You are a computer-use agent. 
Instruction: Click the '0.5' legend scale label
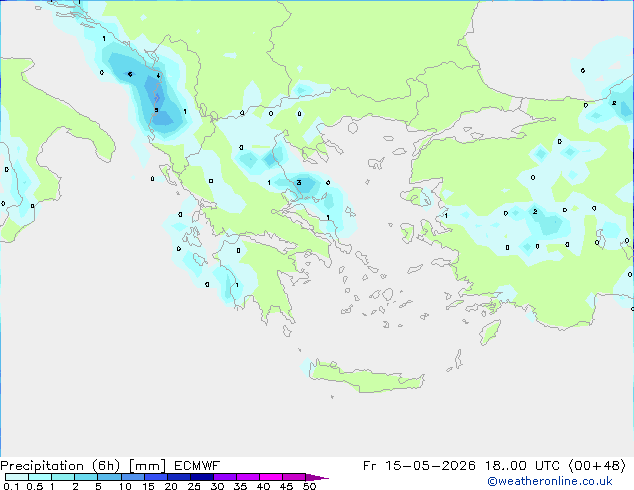pyautogui.click(x=35, y=486)
